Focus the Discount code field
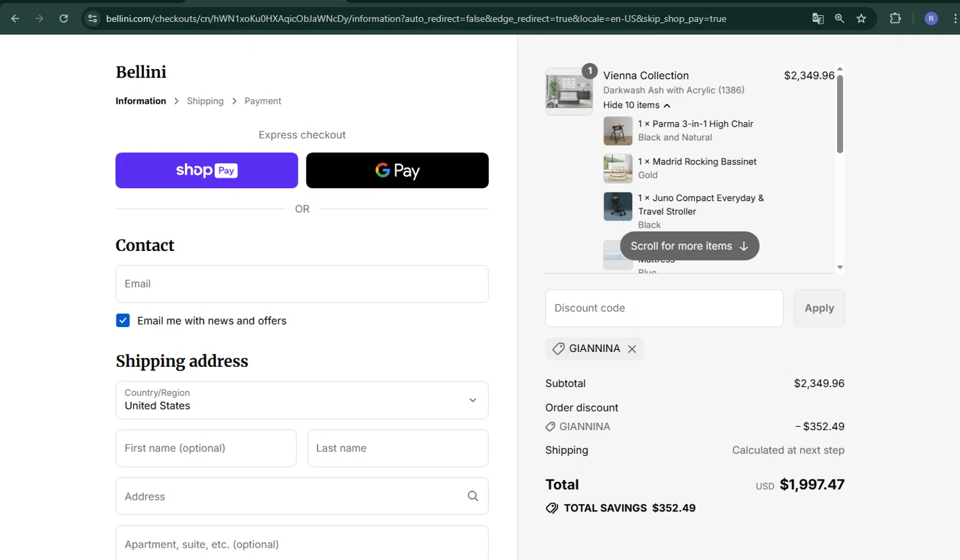 (x=664, y=308)
